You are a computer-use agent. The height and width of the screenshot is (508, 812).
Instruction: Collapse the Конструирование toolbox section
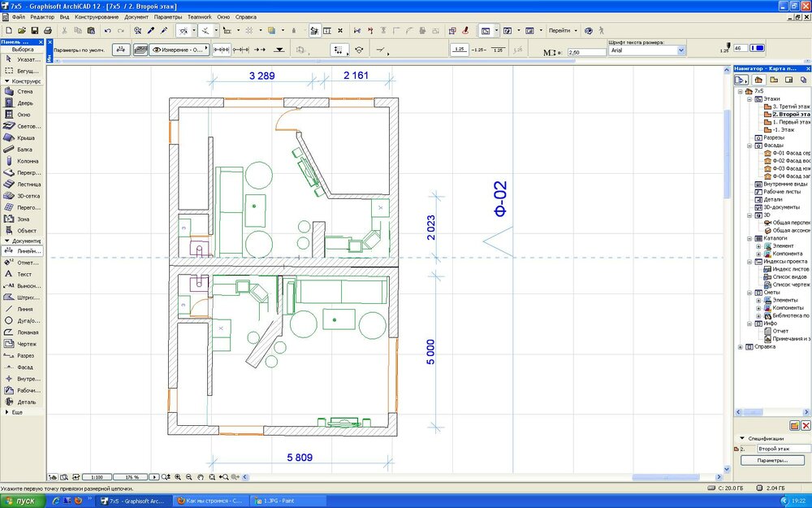click(x=7, y=81)
